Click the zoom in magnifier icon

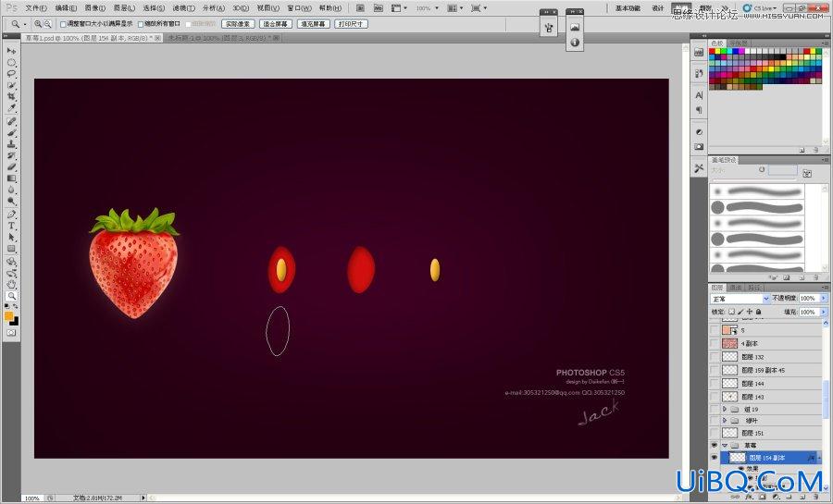[x=38, y=24]
